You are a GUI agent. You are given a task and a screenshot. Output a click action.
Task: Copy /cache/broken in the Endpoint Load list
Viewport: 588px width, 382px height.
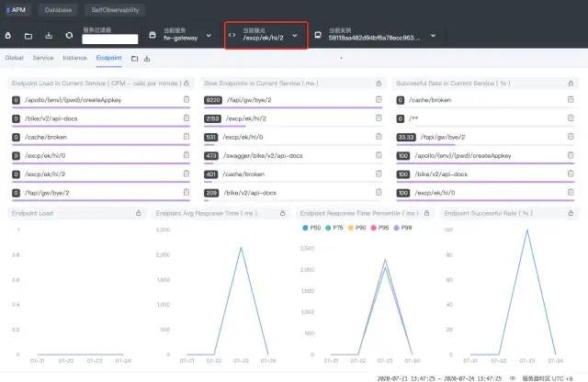click(x=187, y=137)
